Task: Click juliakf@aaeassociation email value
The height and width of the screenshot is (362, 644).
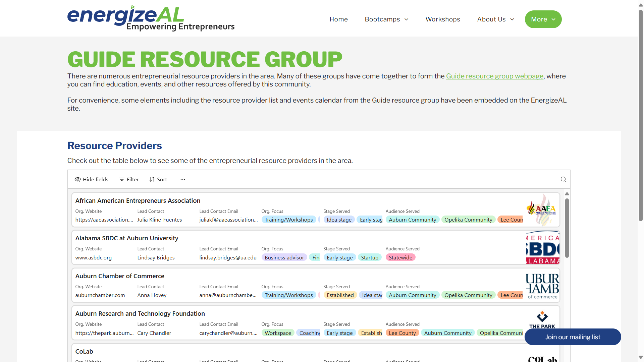Action: 228,220
